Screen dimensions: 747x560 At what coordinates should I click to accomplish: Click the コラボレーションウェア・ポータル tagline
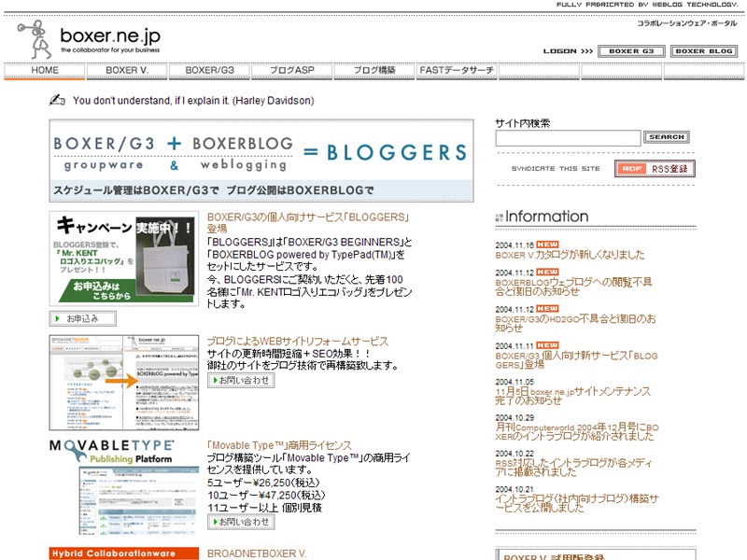(687, 22)
